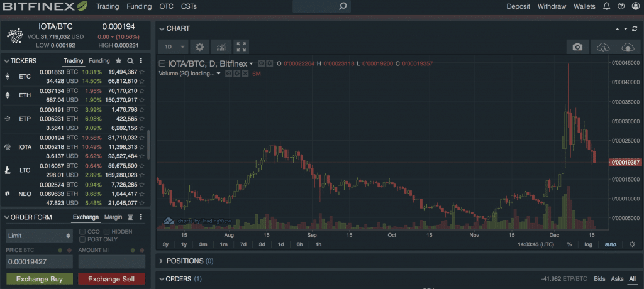The width and height of the screenshot is (644, 289).
Task: Click the PRICE BTC input field
Action: click(x=39, y=261)
